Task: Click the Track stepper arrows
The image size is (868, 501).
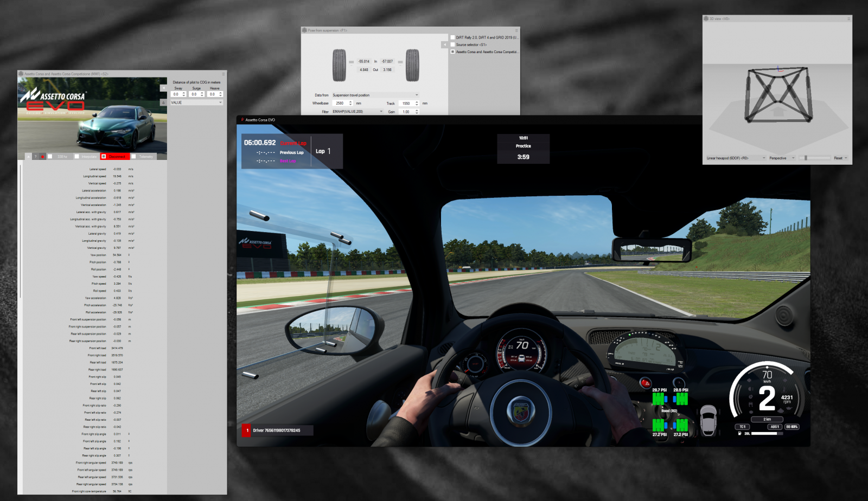Action: [x=417, y=103]
